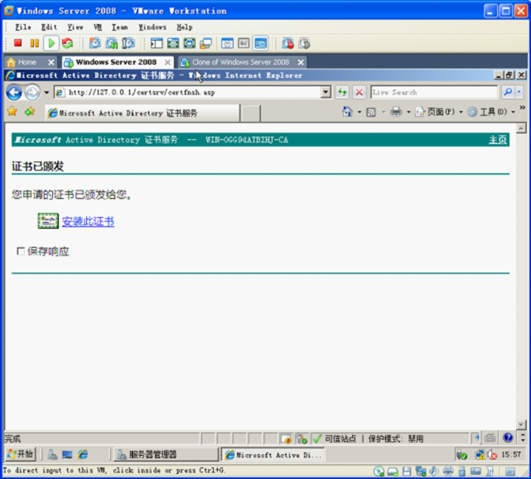Click the IE stop loading X icon

click(x=359, y=92)
